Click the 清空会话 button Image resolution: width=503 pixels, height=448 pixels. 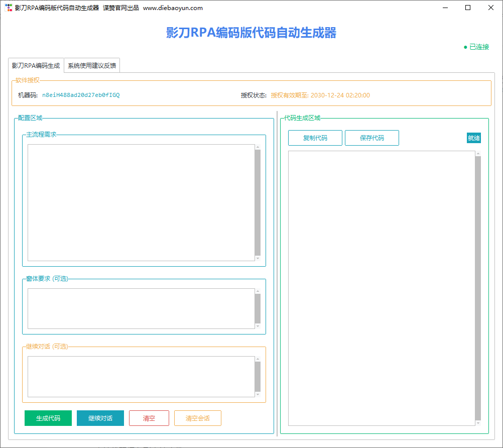(x=198, y=418)
